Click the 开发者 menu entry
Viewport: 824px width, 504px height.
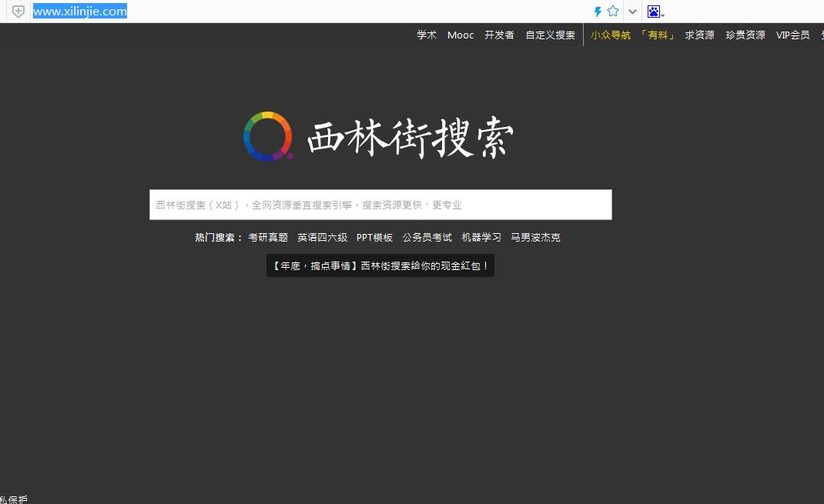coord(499,35)
